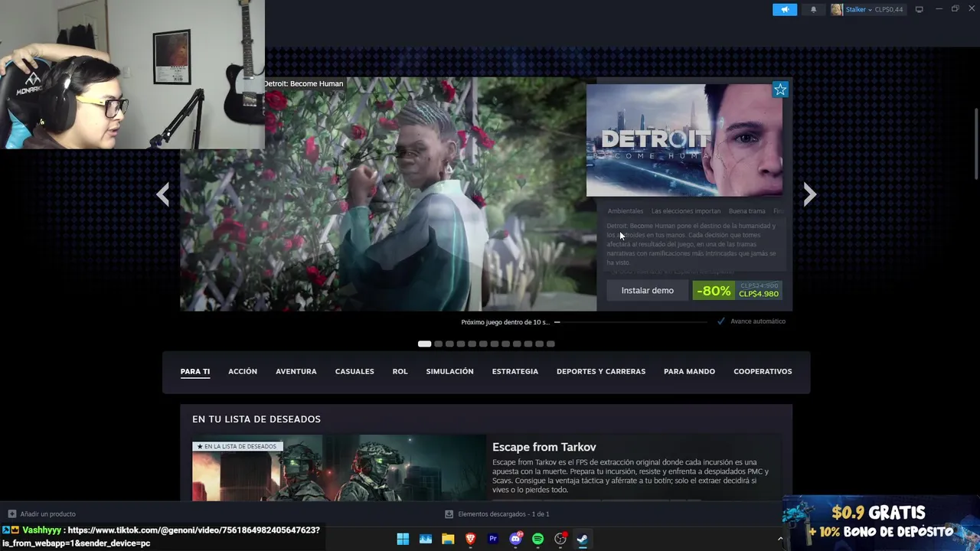Click the Buena trama tag
Viewport: 980px width, 551px height.
747,211
